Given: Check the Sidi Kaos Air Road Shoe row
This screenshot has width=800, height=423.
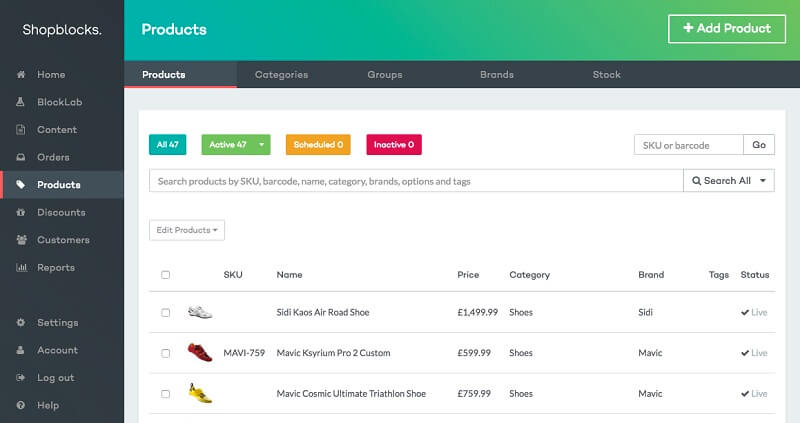Looking at the screenshot, I should pos(165,312).
